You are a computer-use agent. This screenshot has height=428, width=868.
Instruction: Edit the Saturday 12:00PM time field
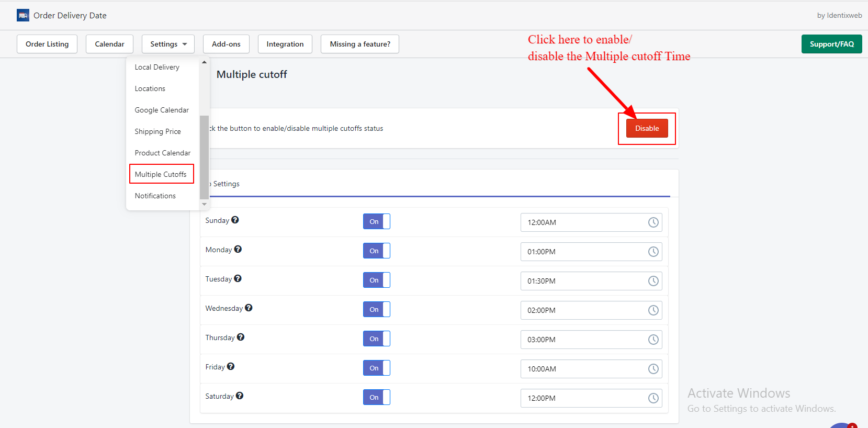[591, 398]
